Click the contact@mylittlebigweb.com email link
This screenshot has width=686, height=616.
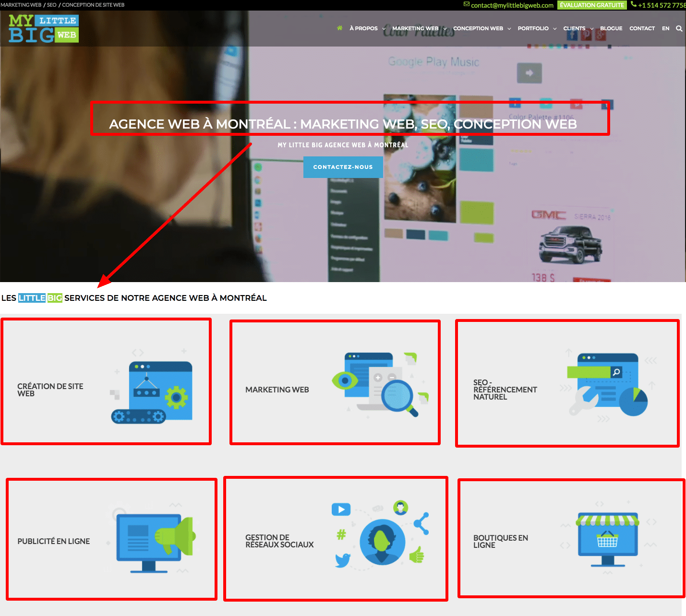512,5
